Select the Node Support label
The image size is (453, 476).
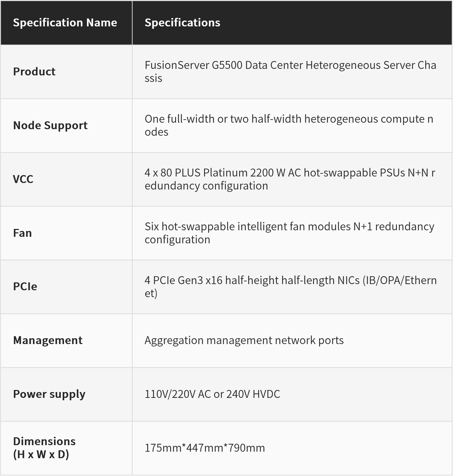50,125
